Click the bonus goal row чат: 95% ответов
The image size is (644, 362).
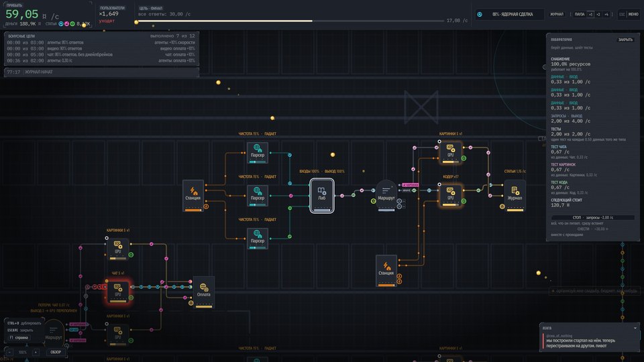(x=101, y=54)
